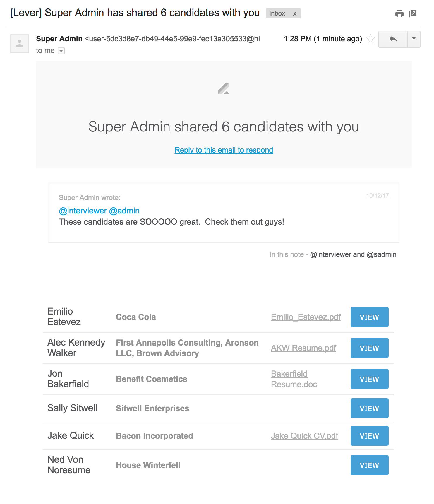Viewport: 434px width, 504px height.
Task: Open the Emilio_Estevez.pdf attachment
Action: 306,317
